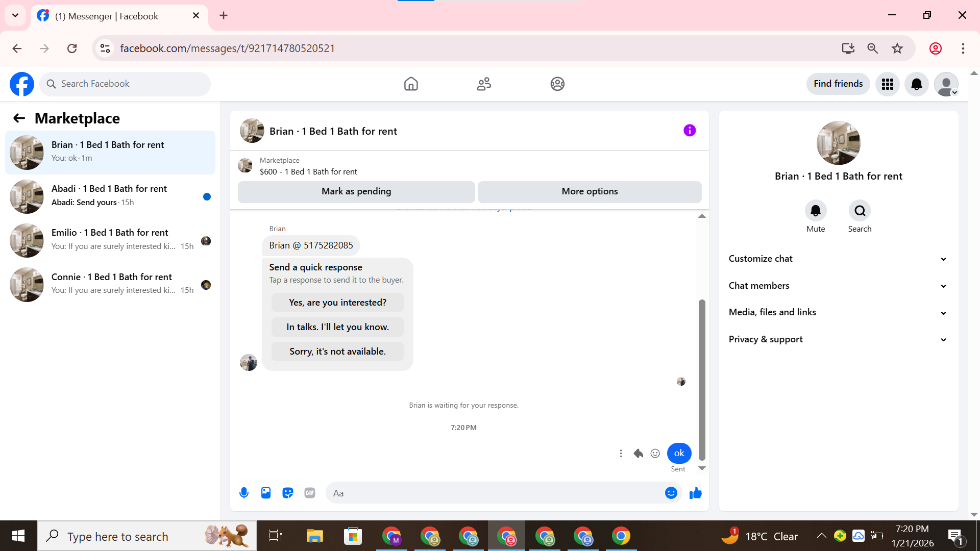React to the 'ok' message
This screenshot has height=551, width=980.
click(655, 453)
